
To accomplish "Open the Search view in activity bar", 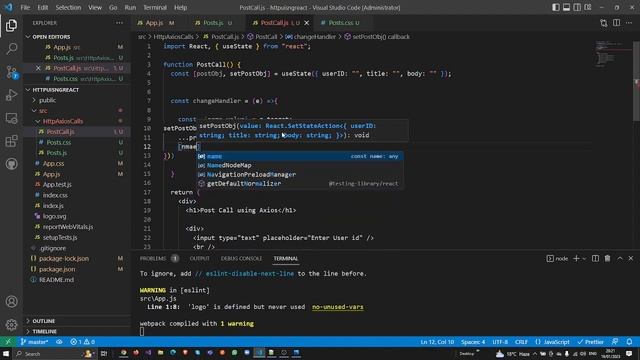I will 11,49.
